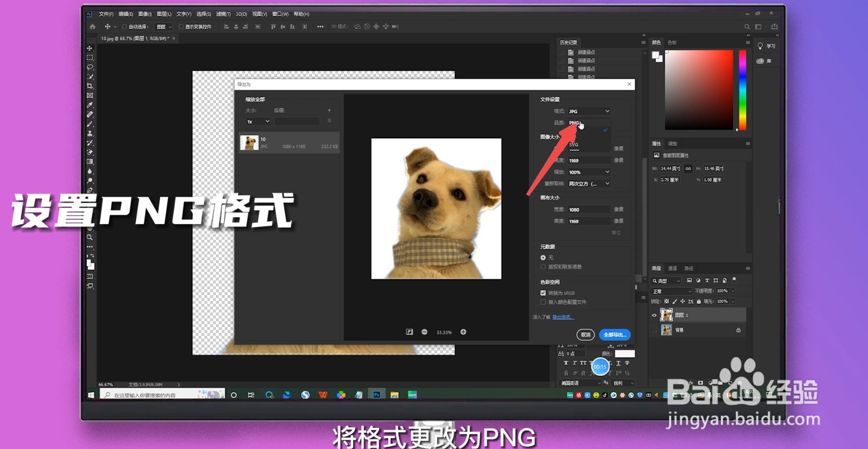Switch to the 通道 channels tab
The image size is (868, 449).
tap(673, 268)
